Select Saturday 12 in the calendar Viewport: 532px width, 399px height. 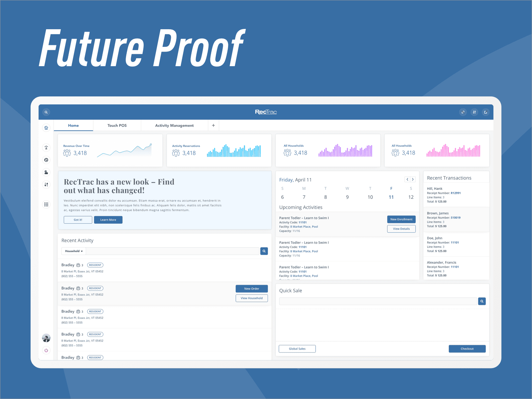click(x=411, y=197)
